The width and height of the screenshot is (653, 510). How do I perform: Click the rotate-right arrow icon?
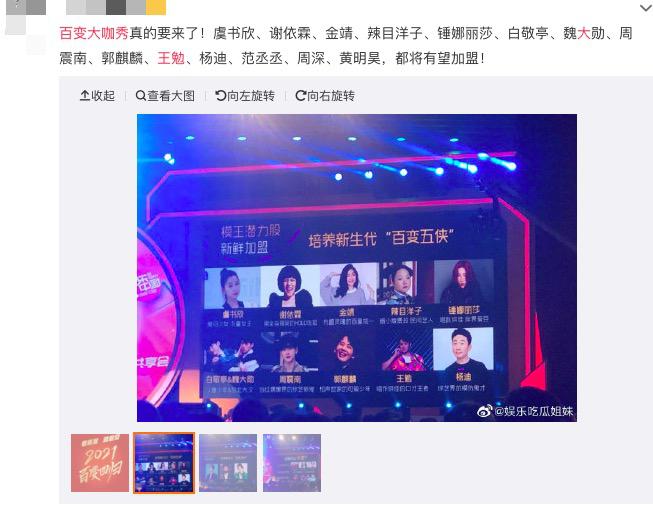301,96
